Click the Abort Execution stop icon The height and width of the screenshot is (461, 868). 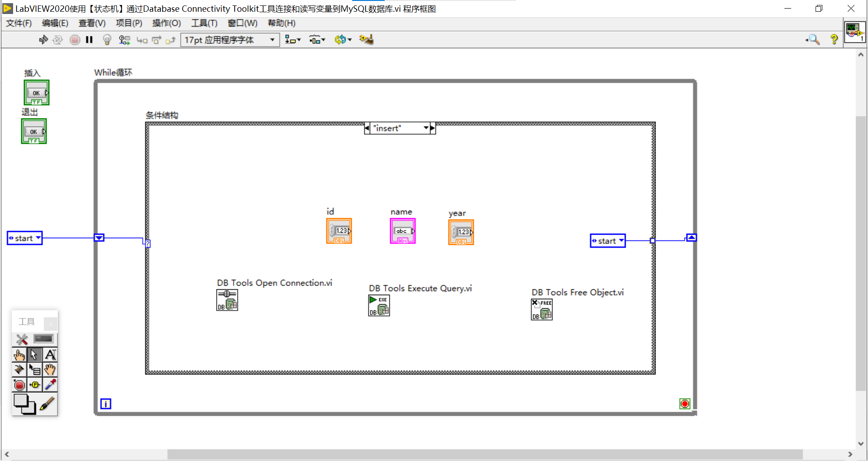coord(75,40)
